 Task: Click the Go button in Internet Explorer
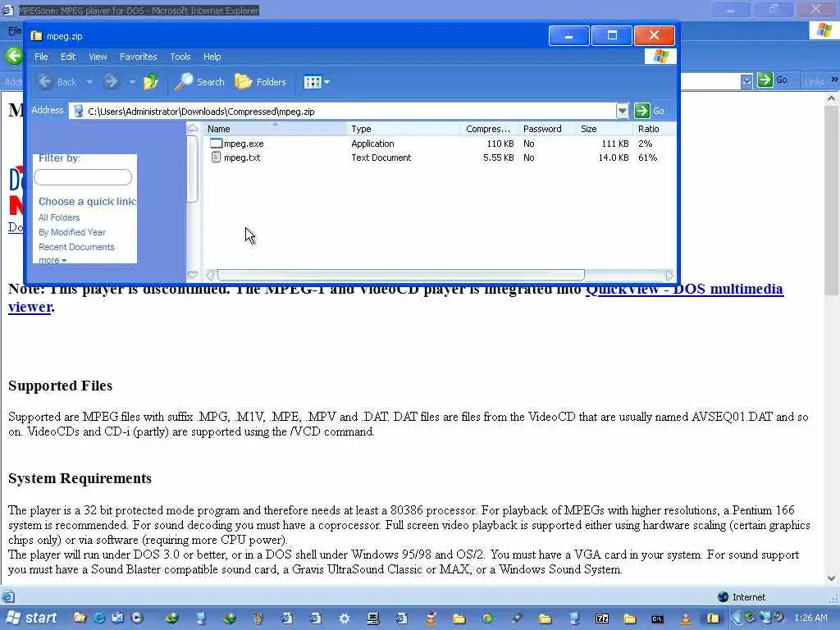pos(773,80)
